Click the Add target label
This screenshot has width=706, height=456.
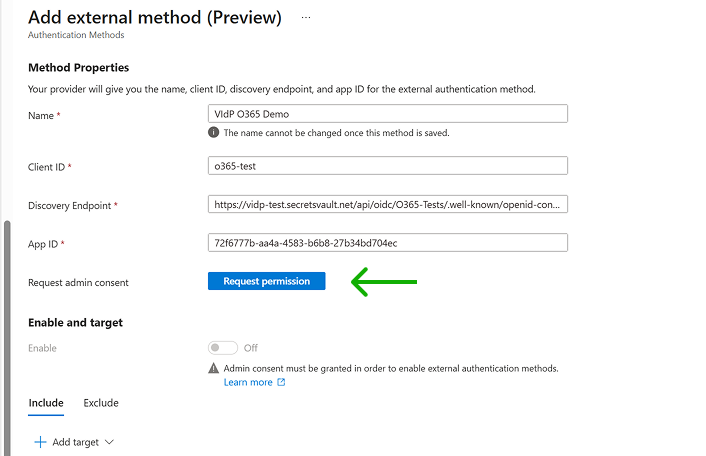pyautogui.click(x=75, y=442)
